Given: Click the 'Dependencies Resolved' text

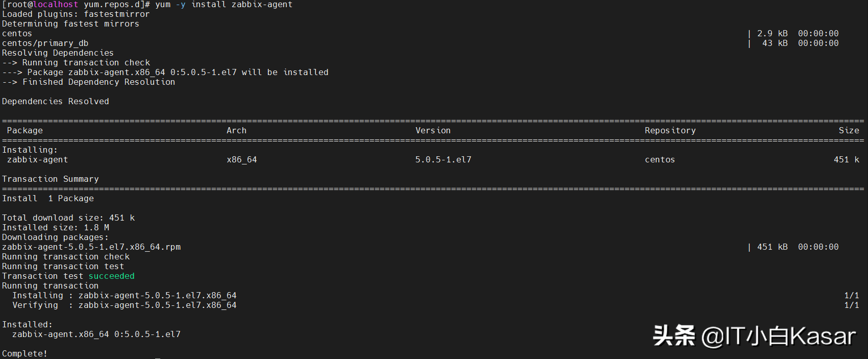Looking at the screenshot, I should [55, 102].
